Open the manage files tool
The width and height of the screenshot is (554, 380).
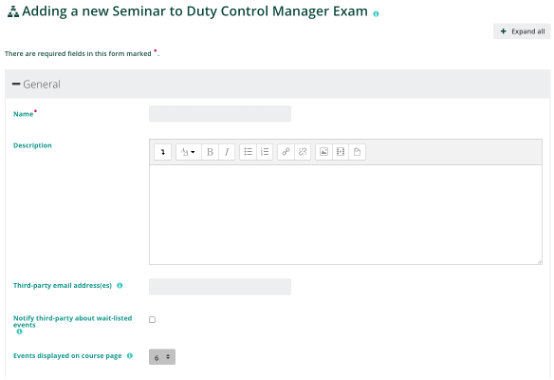pyautogui.click(x=357, y=152)
